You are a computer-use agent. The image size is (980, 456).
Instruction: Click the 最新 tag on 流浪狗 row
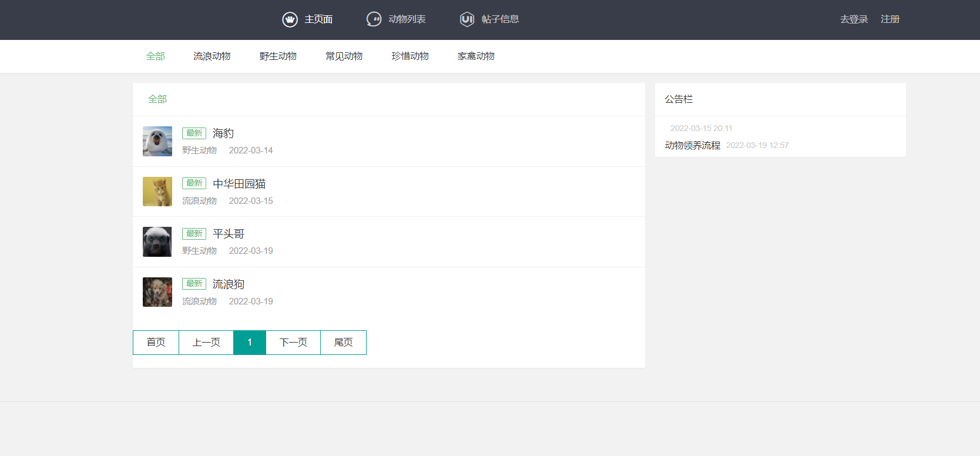(194, 284)
